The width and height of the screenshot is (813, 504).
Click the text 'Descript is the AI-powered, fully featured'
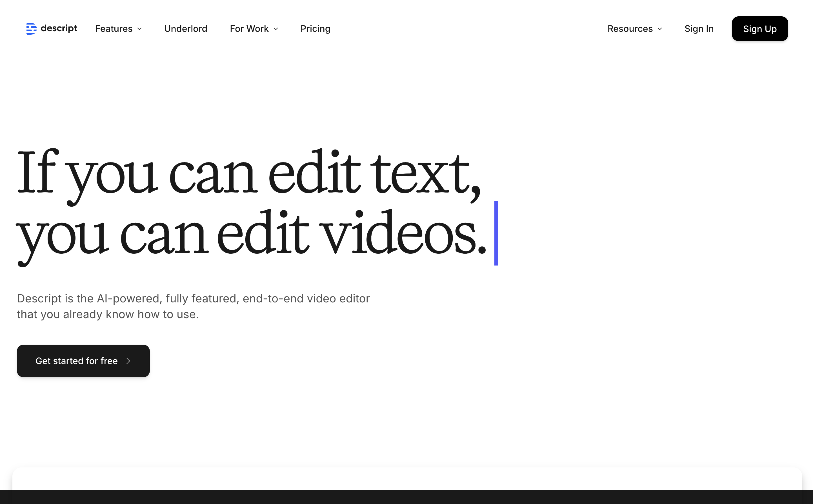tap(128, 298)
